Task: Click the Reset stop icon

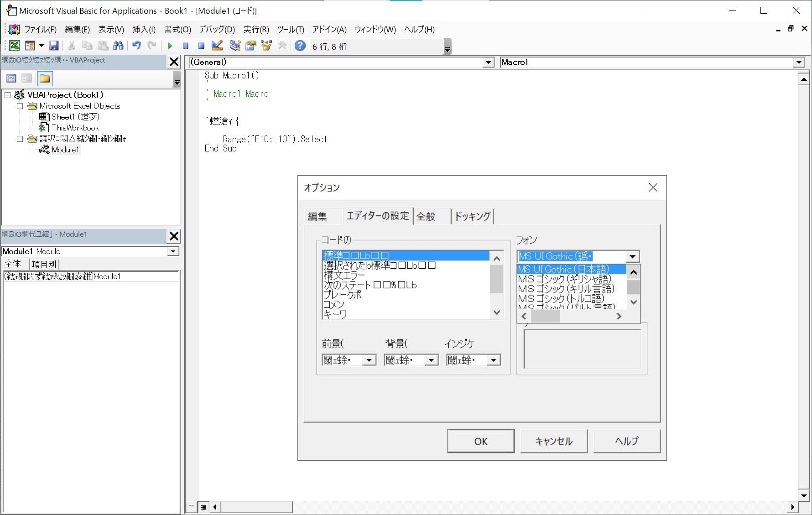Action: click(201, 46)
